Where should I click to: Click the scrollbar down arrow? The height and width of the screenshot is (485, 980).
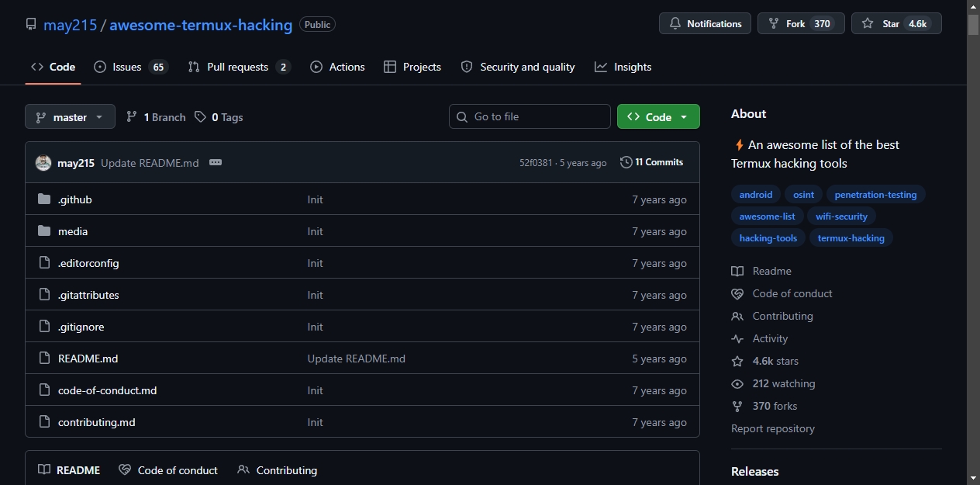pyautogui.click(x=974, y=478)
